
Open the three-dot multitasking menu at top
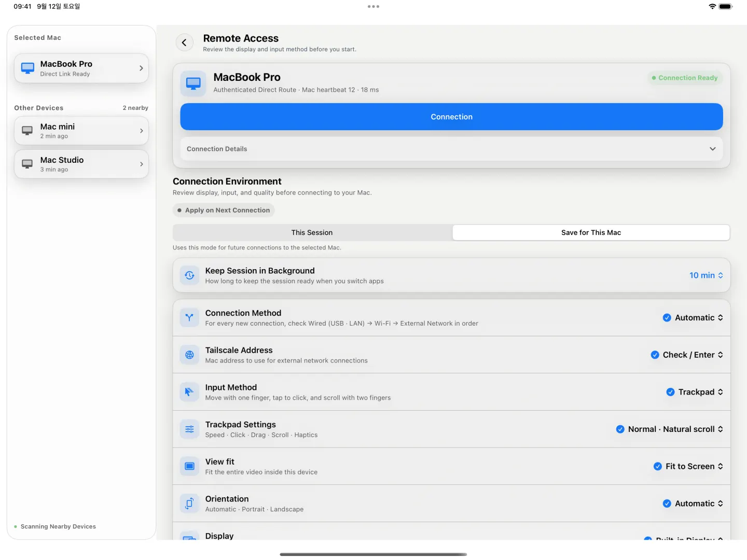374,7
